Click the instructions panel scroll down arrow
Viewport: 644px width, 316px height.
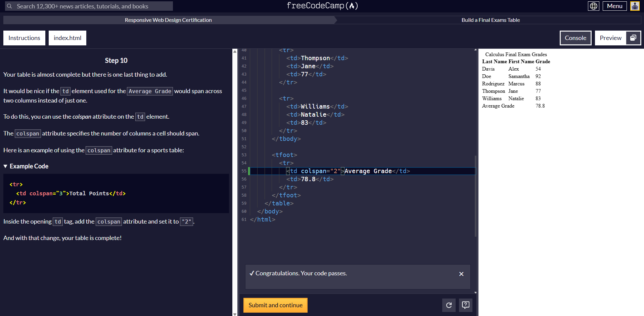[x=235, y=314]
